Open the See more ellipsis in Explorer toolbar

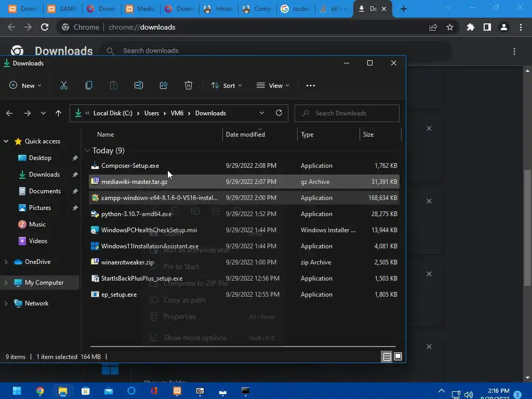click(311, 86)
